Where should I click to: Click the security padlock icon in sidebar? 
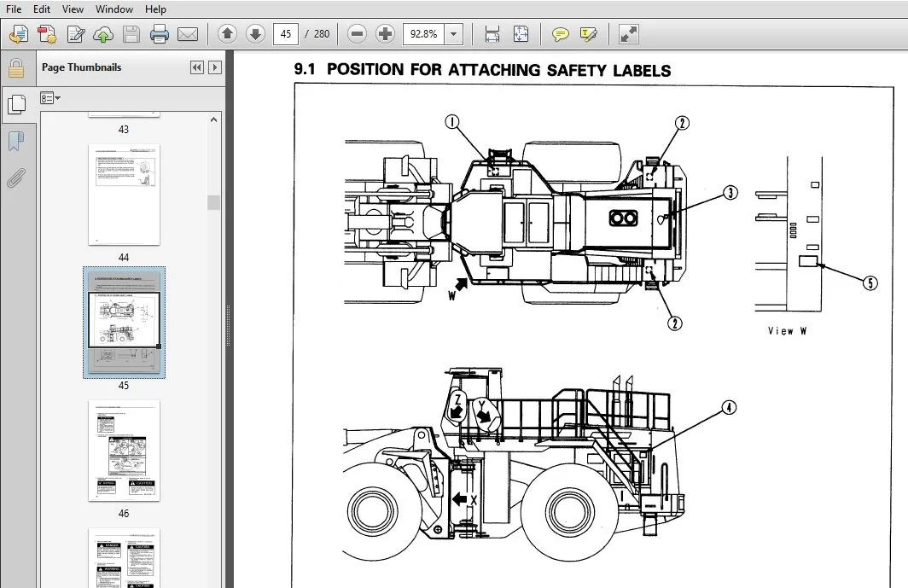click(x=16, y=68)
